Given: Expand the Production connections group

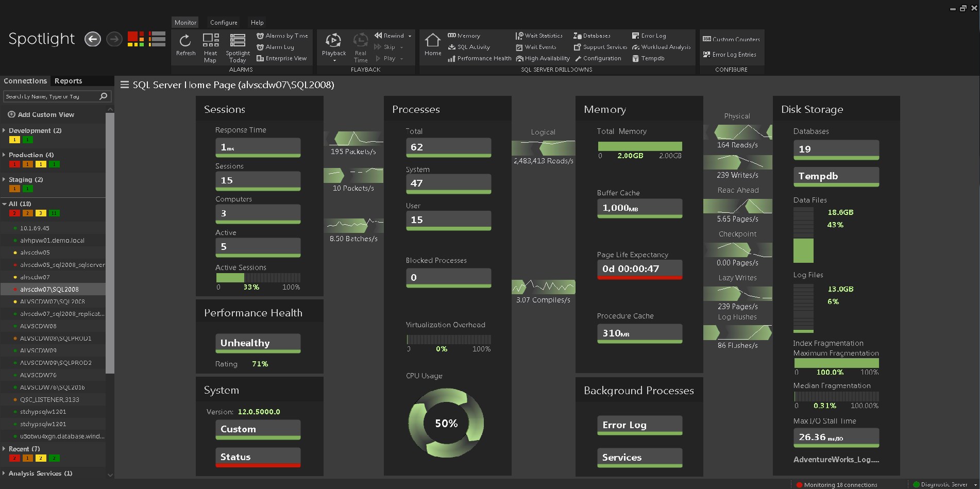Looking at the screenshot, I should pyautogui.click(x=4, y=155).
